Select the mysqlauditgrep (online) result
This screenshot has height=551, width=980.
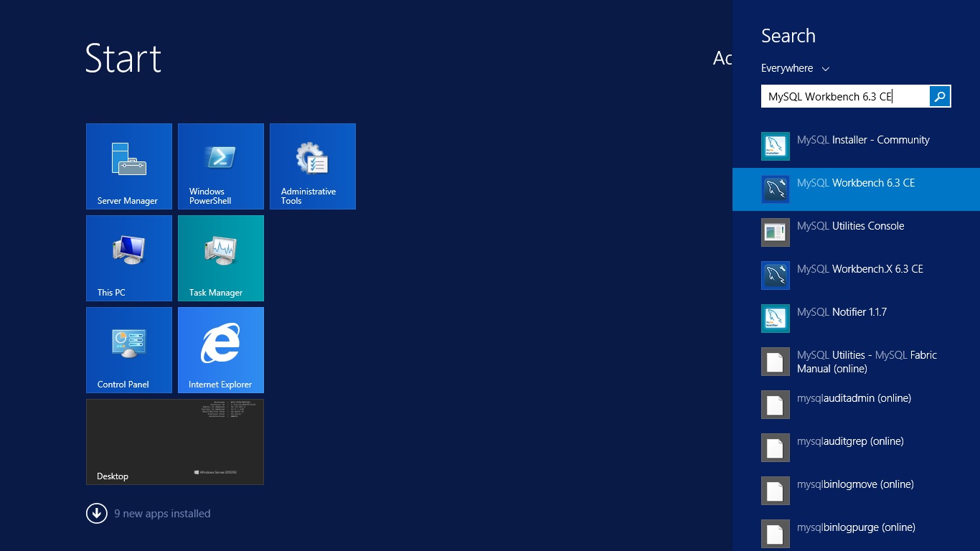click(x=856, y=448)
